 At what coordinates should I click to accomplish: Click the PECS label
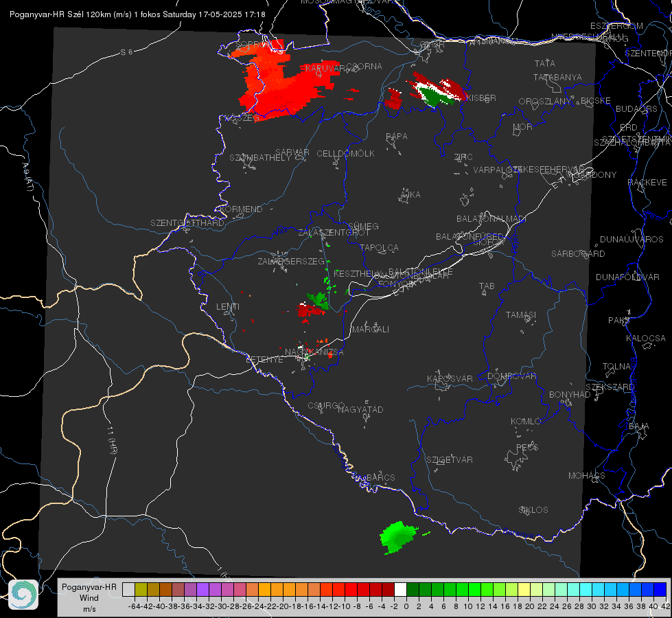(526, 447)
